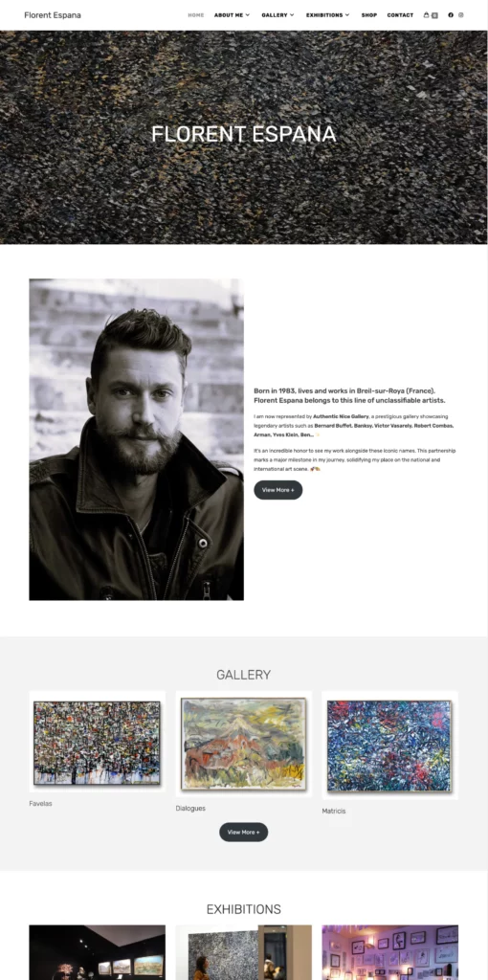Open the Favelas painting thumbnail
This screenshot has width=488, height=980.
(97, 742)
